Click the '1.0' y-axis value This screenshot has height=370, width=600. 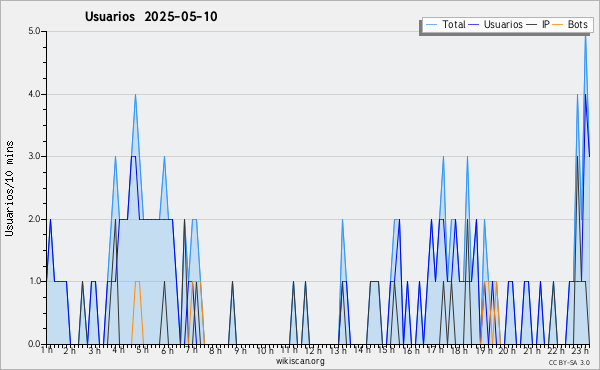click(34, 281)
